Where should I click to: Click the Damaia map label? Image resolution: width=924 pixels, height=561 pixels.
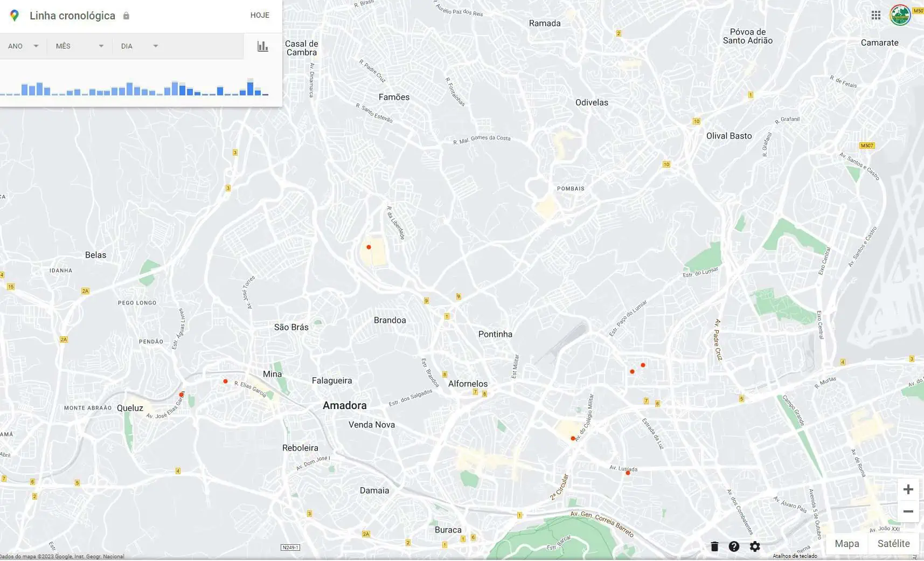(x=374, y=490)
